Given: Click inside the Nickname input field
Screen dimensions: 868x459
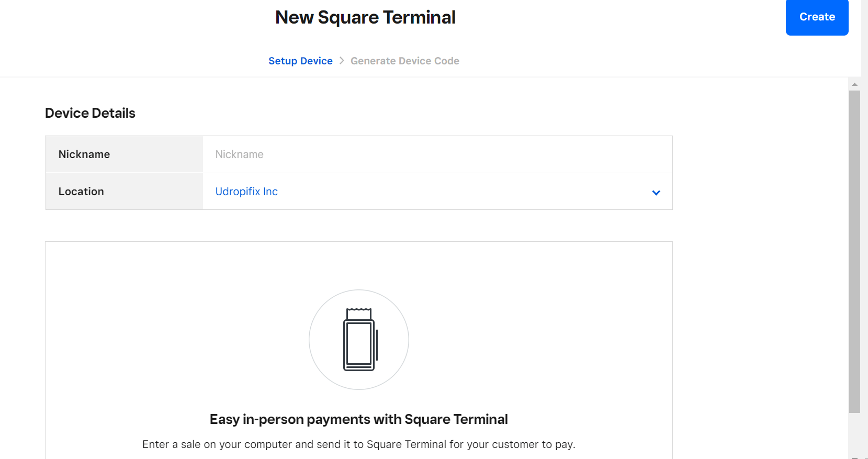Looking at the screenshot, I should pos(437,154).
